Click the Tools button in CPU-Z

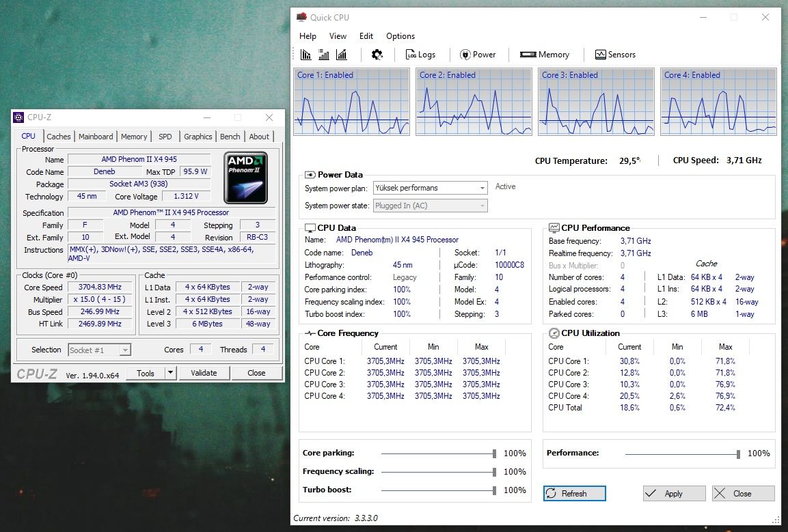pos(146,373)
